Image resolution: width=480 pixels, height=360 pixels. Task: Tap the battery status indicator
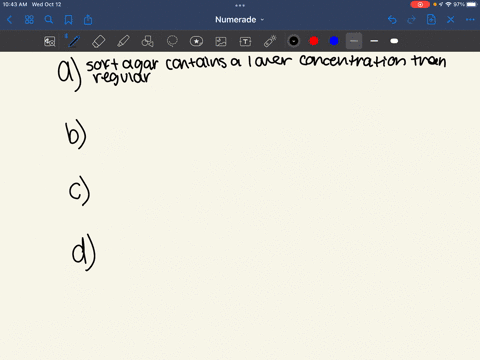tap(472, 4)
